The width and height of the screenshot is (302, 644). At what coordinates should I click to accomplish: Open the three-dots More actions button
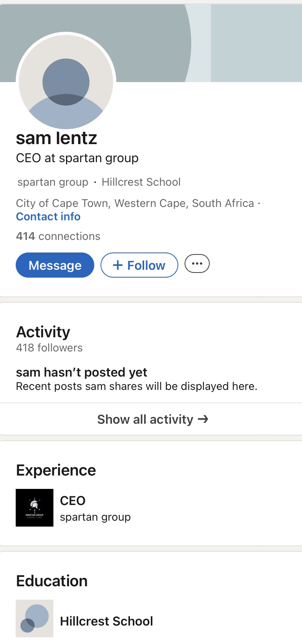197,263
